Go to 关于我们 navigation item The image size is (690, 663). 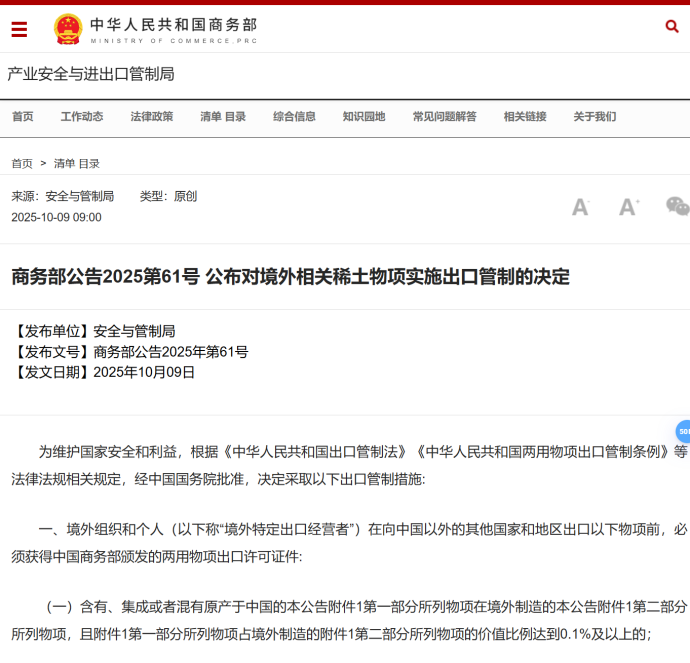click(x=594, y=116)
